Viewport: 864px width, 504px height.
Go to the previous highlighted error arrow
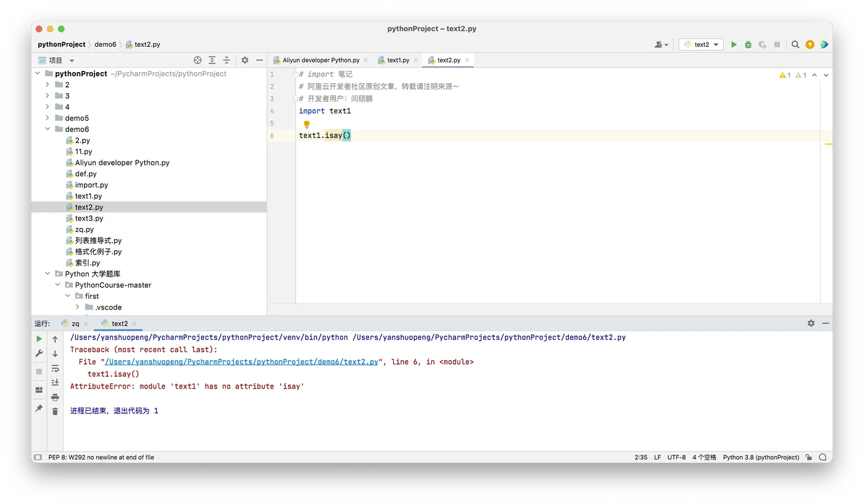coord(814,75)
